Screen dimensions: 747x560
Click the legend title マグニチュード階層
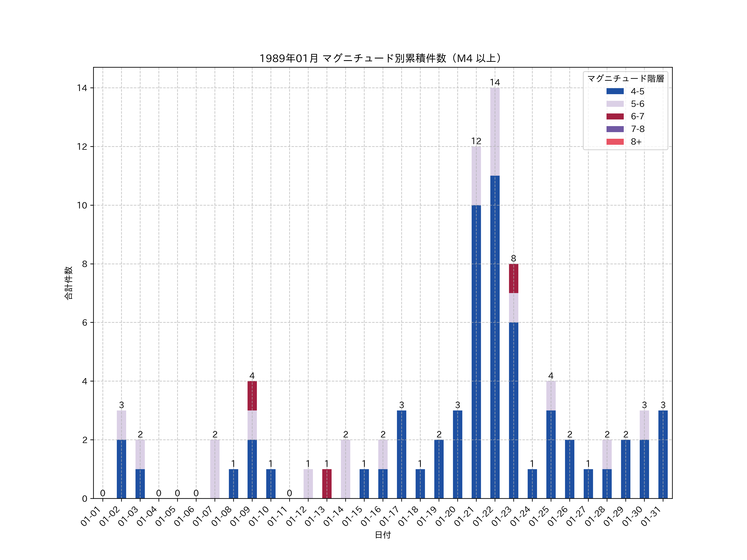(x=625, y=79)
